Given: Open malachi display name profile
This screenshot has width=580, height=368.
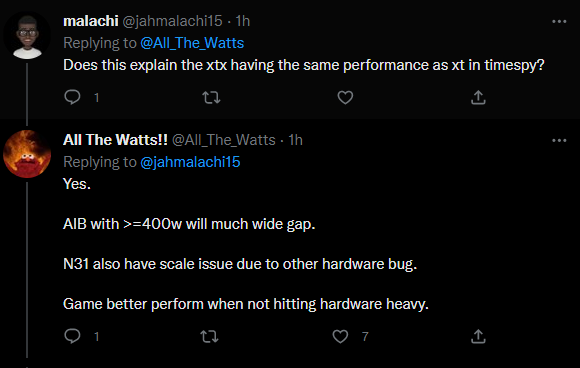Looking at the screenshot, I should [x=91, y=21].
